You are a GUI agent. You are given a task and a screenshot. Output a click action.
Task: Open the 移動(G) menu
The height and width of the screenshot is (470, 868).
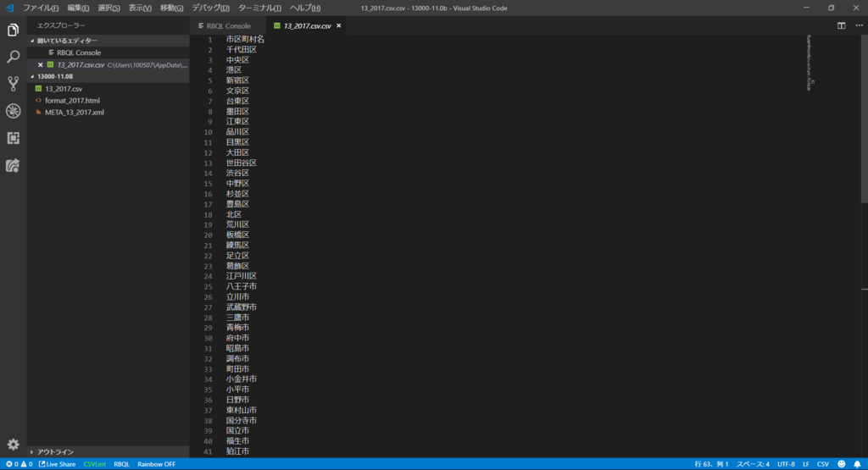tap(171, 8)
